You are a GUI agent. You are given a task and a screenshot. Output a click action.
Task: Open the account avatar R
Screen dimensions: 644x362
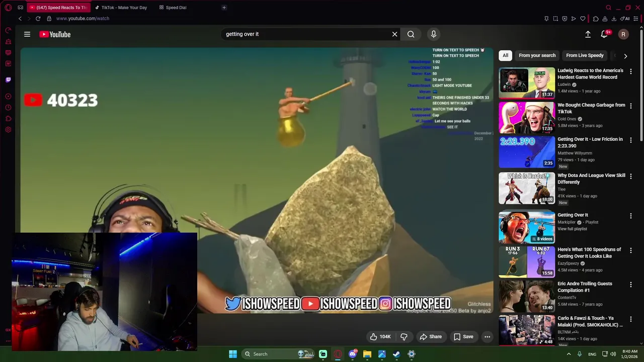tap(623, 34)
